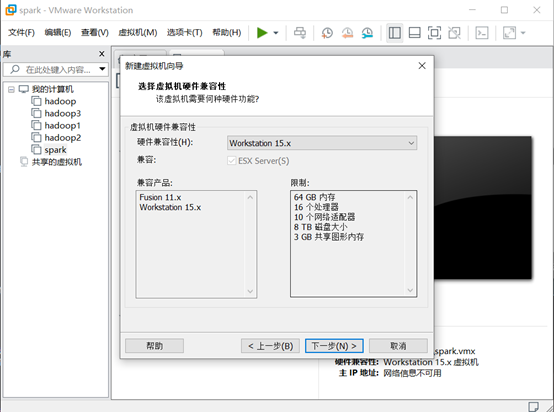Select Fusion 11.x in compatible products list

click(160, 197)
